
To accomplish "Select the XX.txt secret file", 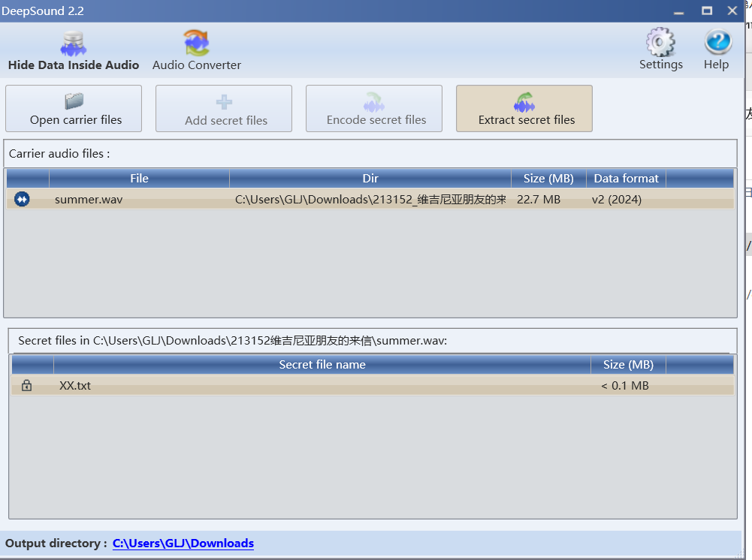I will tap(75, 386).
